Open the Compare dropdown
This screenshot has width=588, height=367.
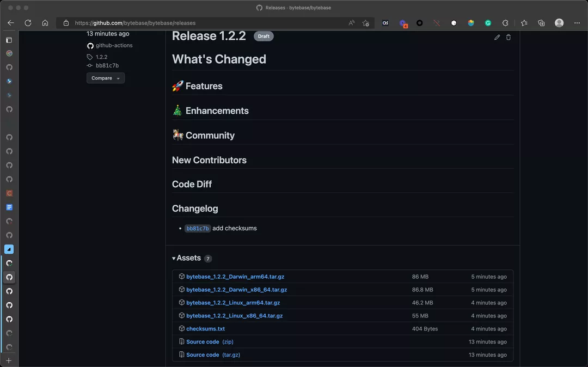(x=105, y=78)
